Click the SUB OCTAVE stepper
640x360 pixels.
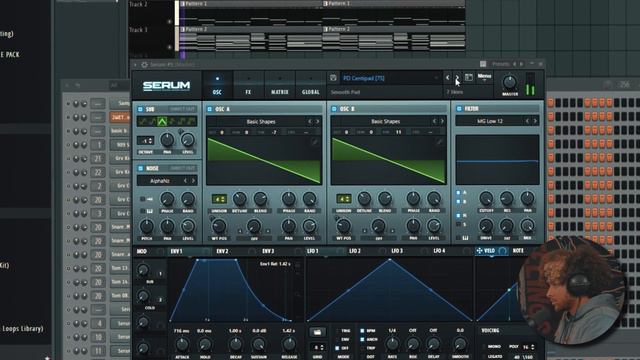146,141
